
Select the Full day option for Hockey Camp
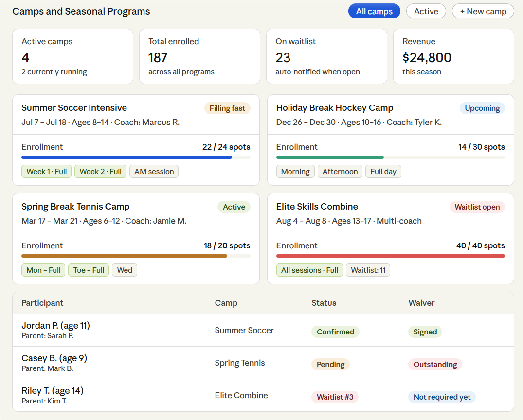click(x=383, y=171)
